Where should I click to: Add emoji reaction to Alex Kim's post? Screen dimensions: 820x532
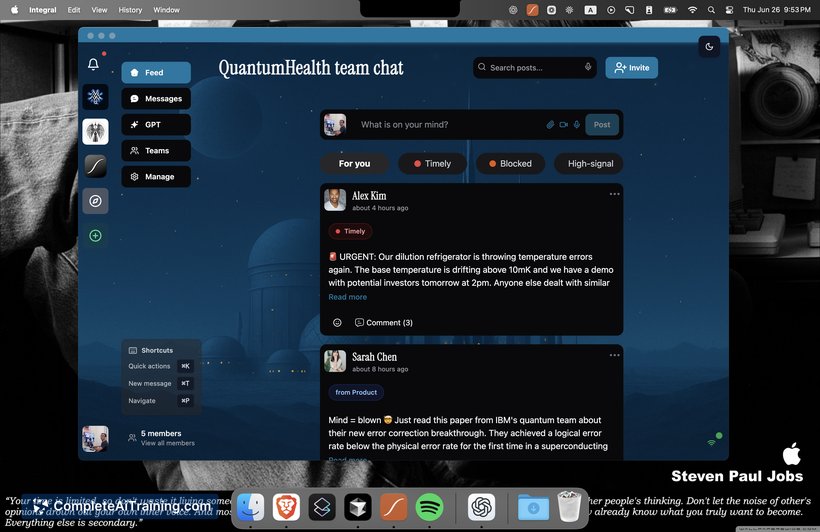[x=337, y=323]
